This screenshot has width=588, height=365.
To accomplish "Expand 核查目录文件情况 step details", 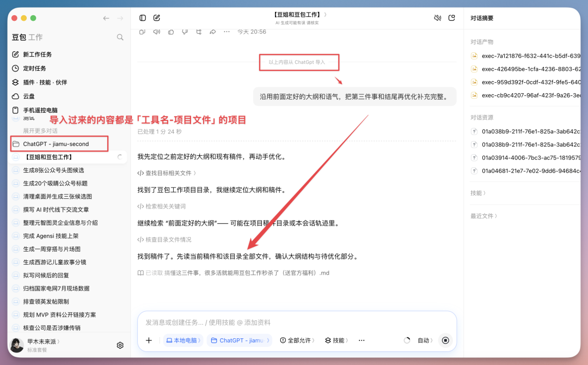I will (x=164, y=239).
